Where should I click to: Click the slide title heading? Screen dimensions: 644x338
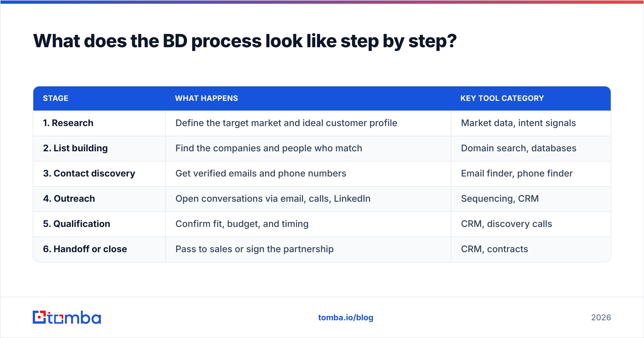pyautogui.click(x=245, y=41)
